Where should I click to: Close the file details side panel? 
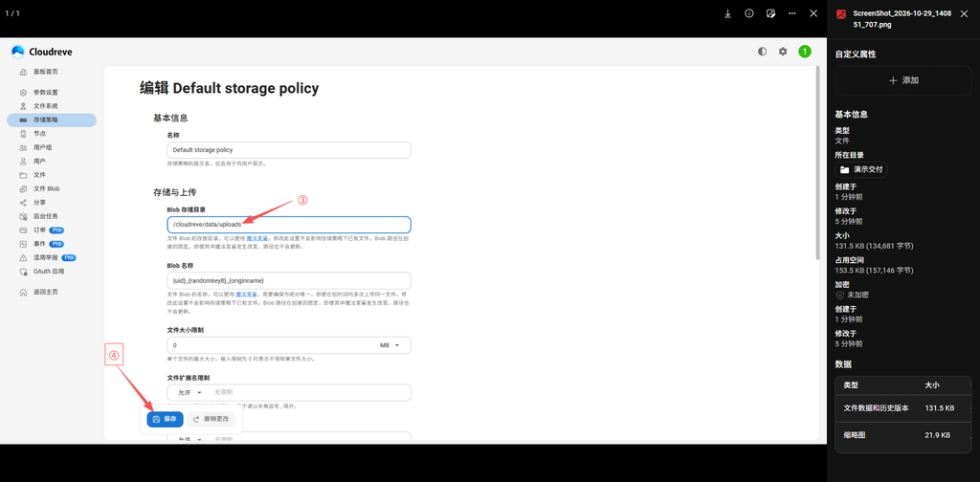[963, 13]
